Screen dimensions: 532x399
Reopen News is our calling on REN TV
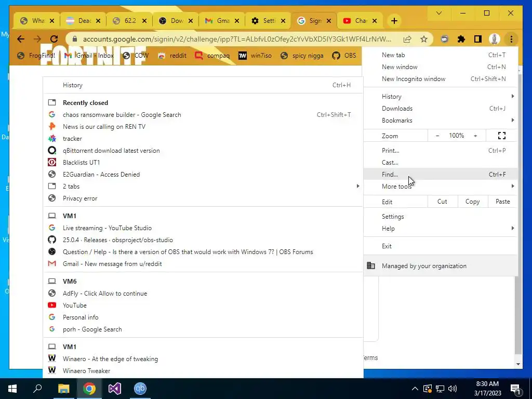click(x=203, y=127)
